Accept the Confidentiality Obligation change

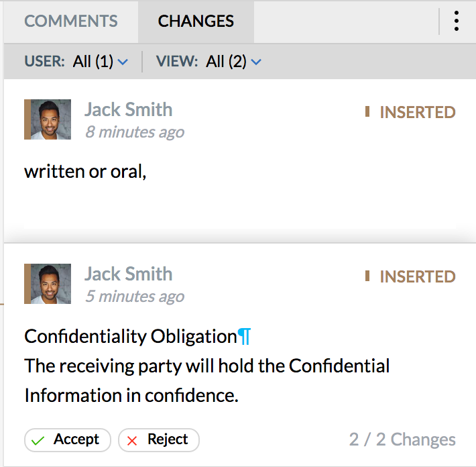(x=68, y=440)
